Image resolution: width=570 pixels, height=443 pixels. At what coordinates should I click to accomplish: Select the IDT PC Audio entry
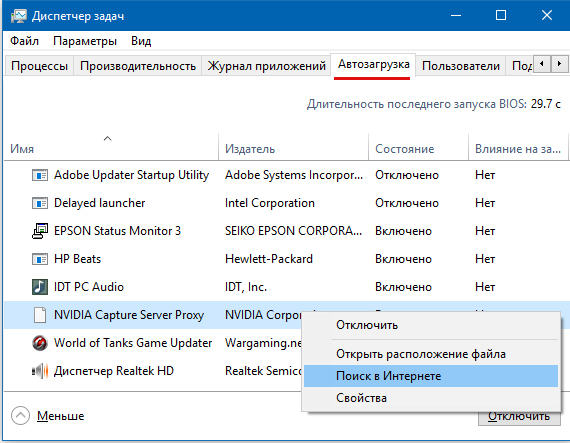[x=89, y=287]
